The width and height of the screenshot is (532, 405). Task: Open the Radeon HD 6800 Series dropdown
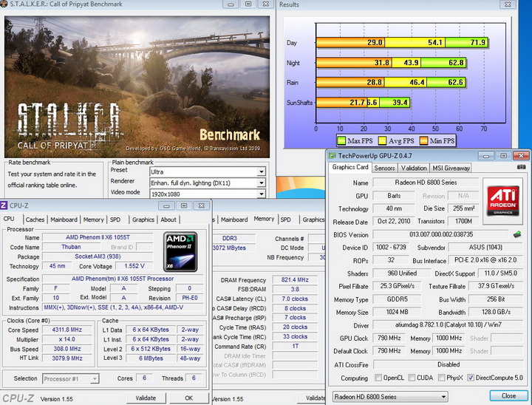(390, 397)
